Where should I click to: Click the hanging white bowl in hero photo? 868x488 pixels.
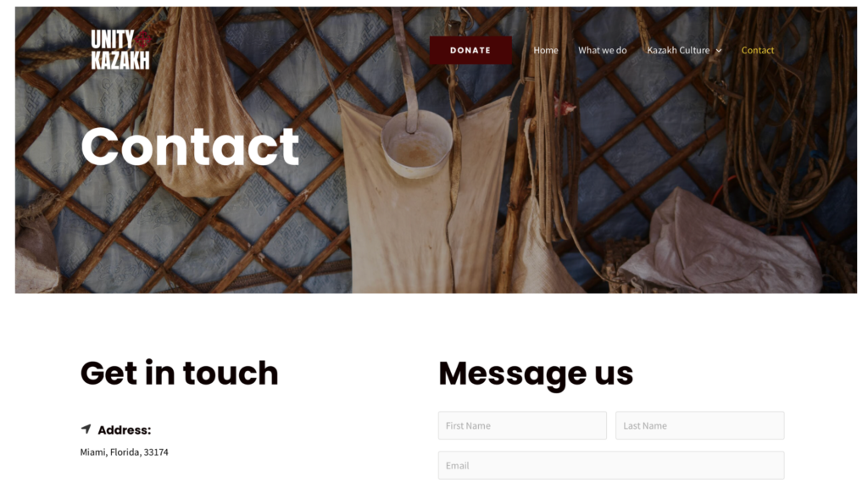(x=415, y=144)
